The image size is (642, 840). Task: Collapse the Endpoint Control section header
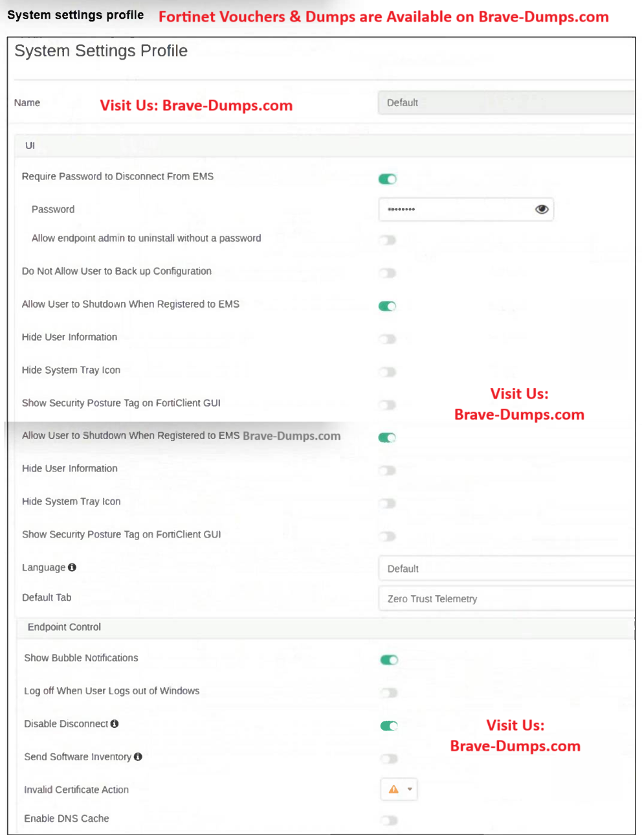[64, 627]
